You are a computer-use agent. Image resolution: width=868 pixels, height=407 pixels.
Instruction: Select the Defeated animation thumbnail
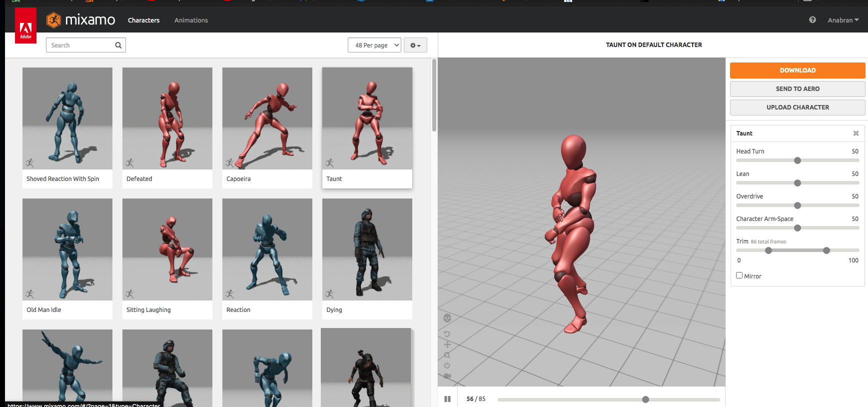coord(167,118)
